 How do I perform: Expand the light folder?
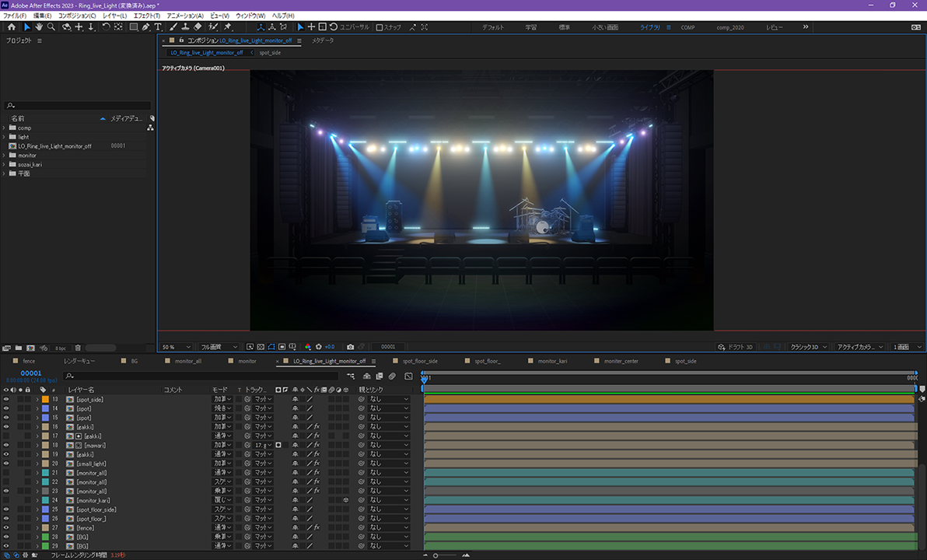[x=4, y=137]
